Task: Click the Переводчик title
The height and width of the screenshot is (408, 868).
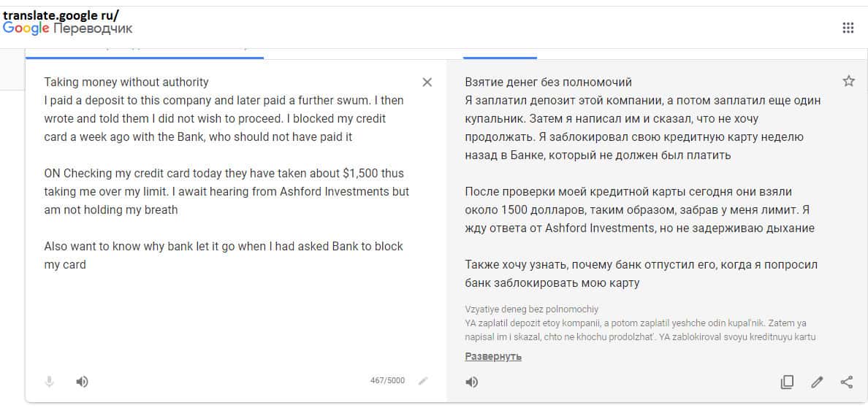Action: click(93, 28)
